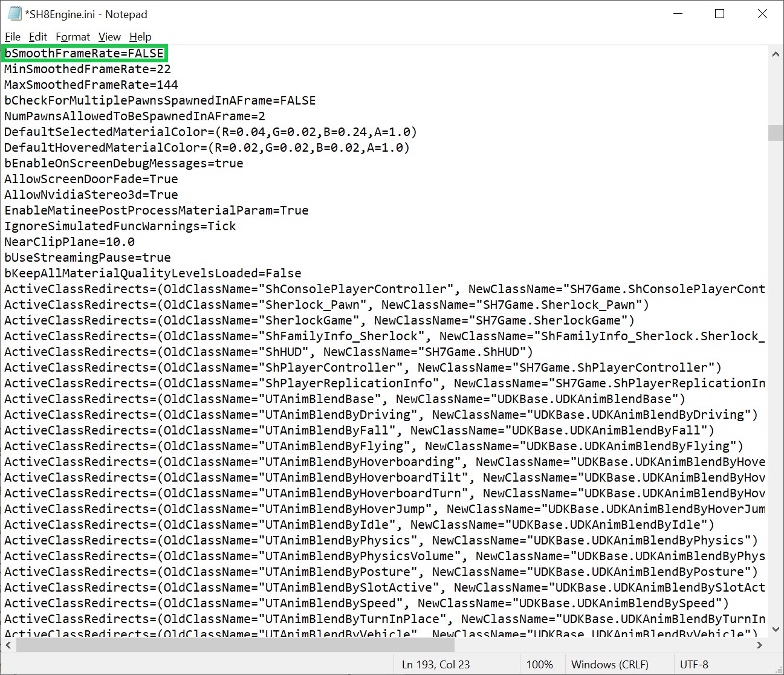Click the UTF-8 encoding status field
This screenshot has width=784, height=675.
tap(694, 664)
